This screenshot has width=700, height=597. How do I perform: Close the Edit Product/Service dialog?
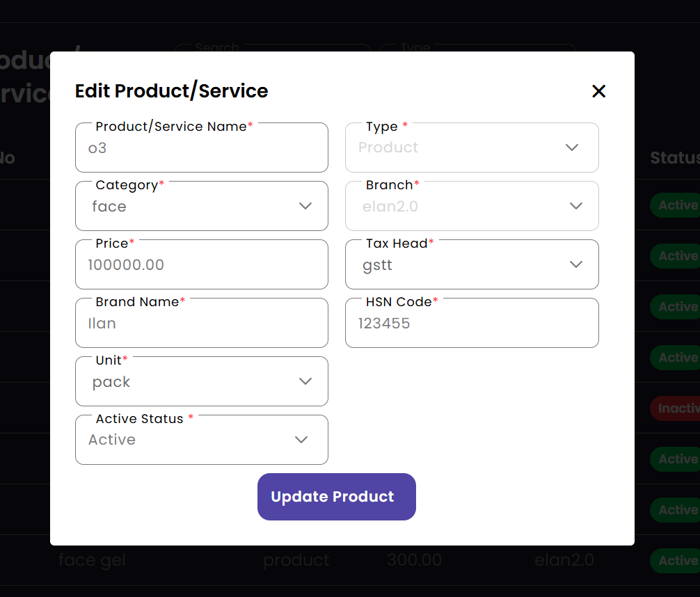click(x=598, y=91)
